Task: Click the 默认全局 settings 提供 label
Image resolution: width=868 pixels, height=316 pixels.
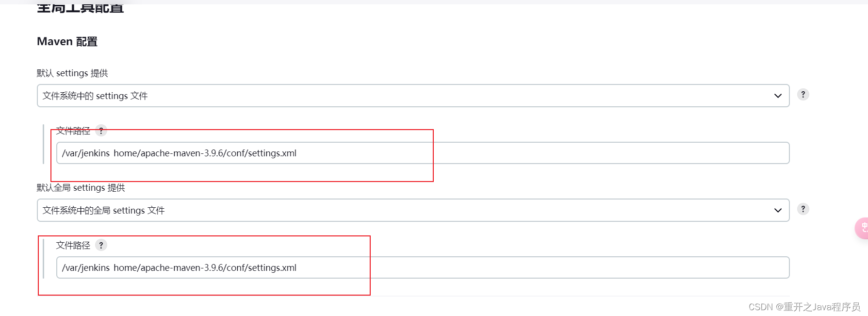Action: (x=81, y=188)
